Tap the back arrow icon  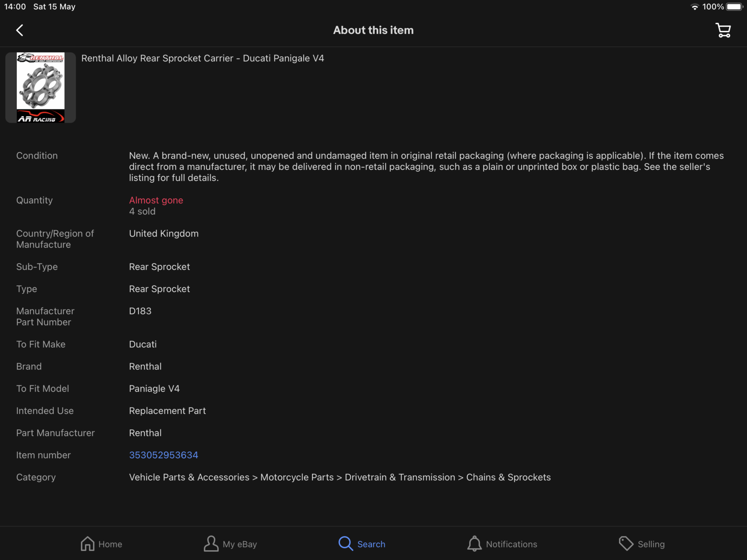click(x=20, y=31)
